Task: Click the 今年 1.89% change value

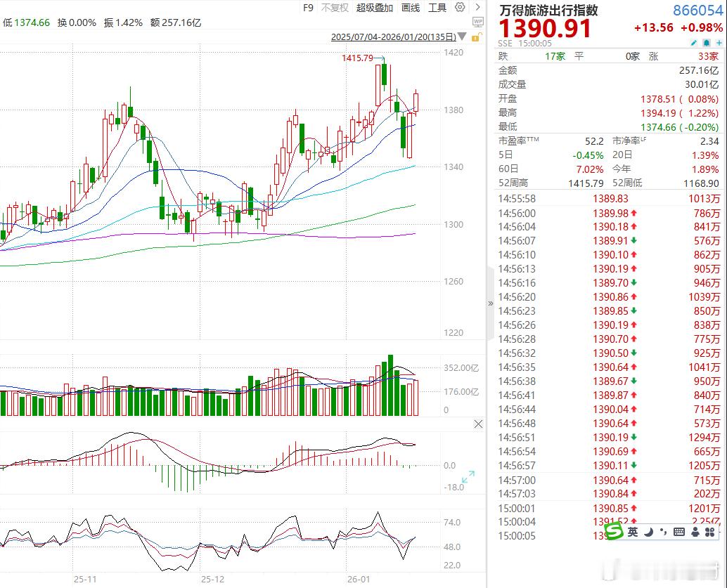Action: tap(705, 169)
